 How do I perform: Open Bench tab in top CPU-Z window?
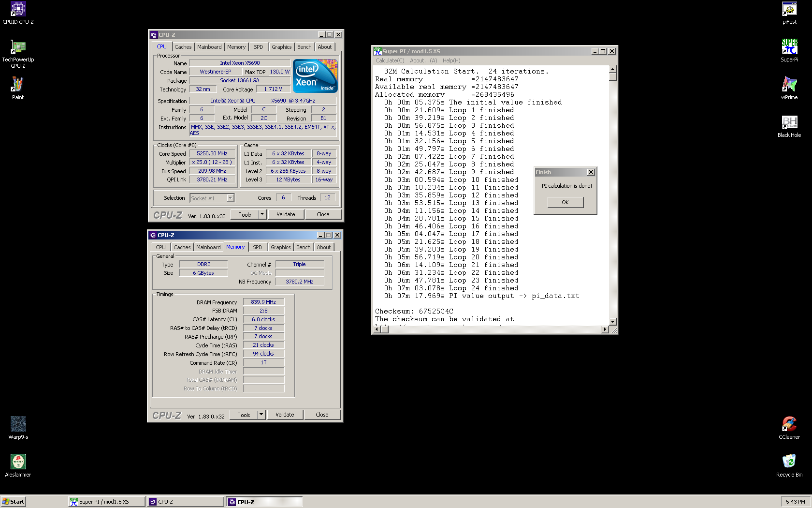point(304,47)
